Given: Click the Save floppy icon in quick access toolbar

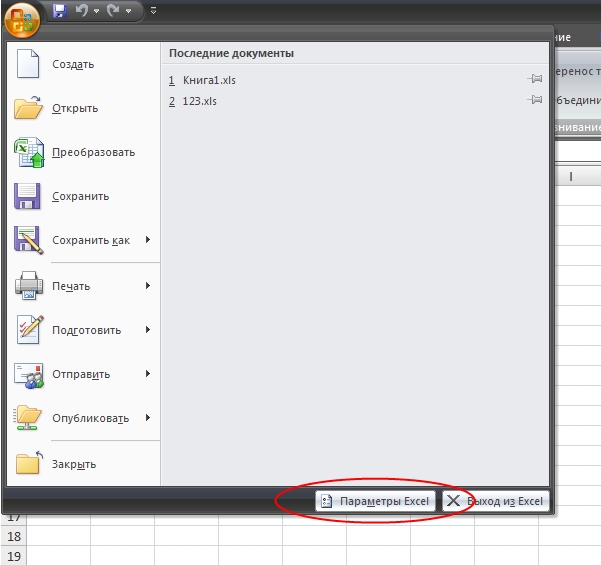Looking at the screenshot, I should [60, 11].
